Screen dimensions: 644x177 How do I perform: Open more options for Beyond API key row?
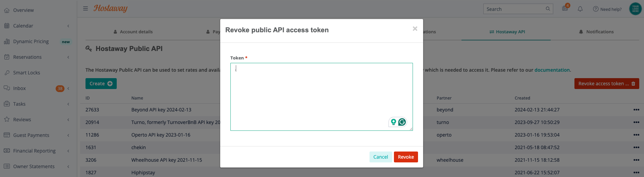click(x=636, y=110)
